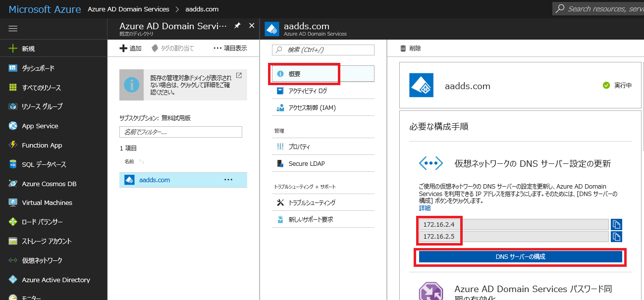This screenshot has height=300, width=644.
Task: Click the Search resources box at top
Action: coord(598,8)
